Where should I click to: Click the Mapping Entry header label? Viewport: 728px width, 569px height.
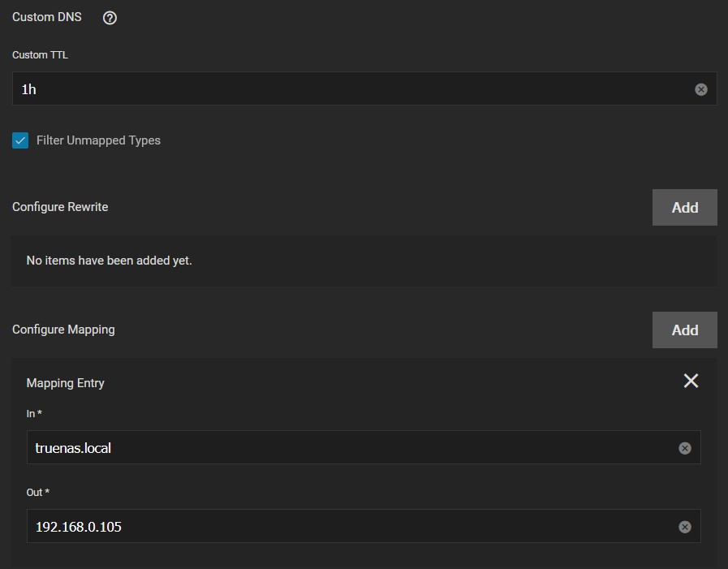click(x=65, y=382)
